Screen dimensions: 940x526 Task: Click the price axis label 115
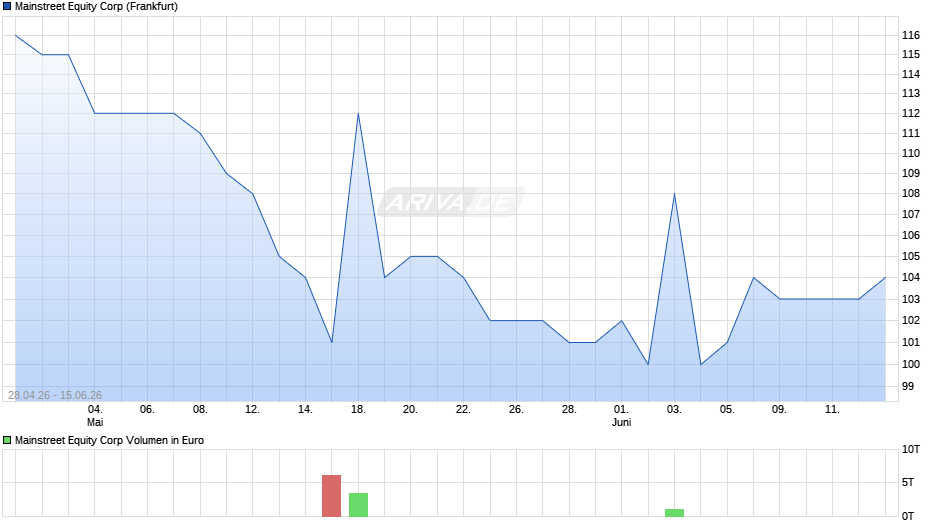tap(911, 55)
